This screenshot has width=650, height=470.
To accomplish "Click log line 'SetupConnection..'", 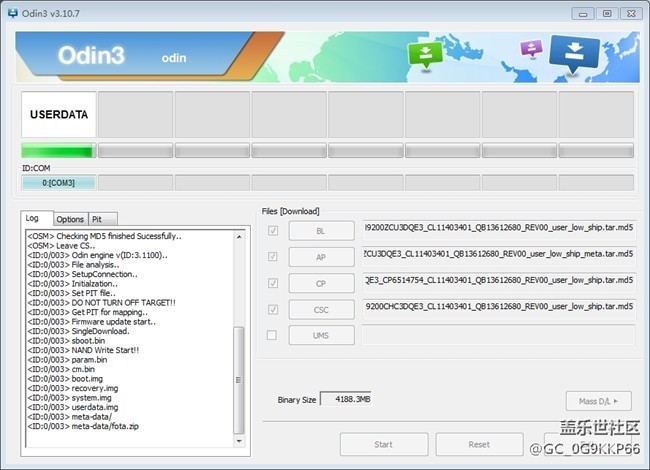I will [82, 274].
